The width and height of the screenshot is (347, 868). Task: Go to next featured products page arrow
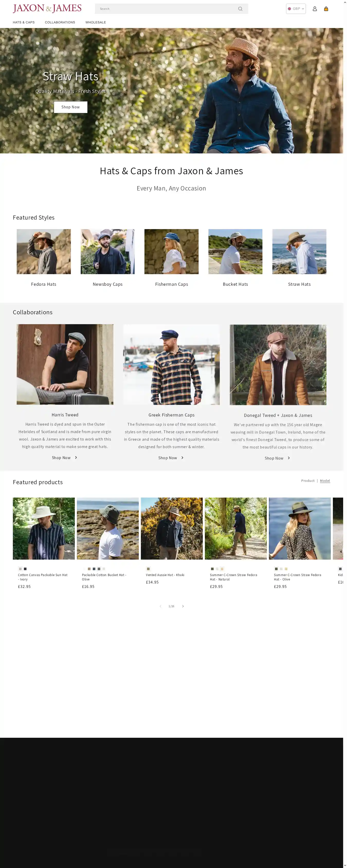click(183, 606)
